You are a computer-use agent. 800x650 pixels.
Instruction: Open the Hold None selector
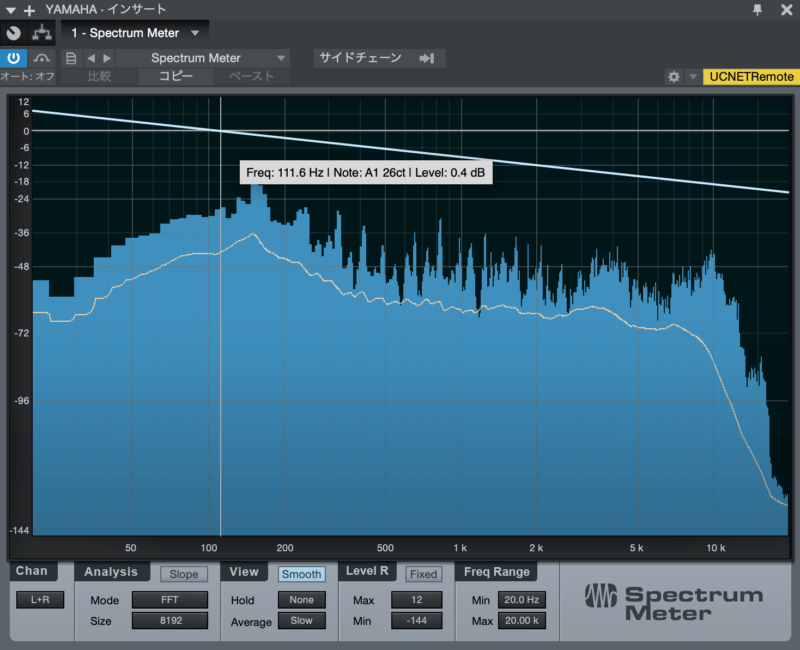[x=301, y=600]
